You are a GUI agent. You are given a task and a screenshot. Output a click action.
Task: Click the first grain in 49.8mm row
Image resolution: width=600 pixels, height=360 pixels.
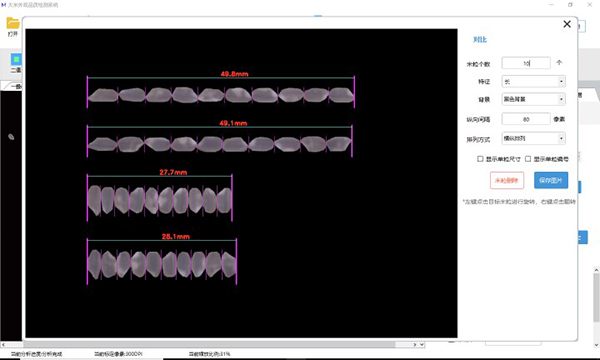point(103,95)
